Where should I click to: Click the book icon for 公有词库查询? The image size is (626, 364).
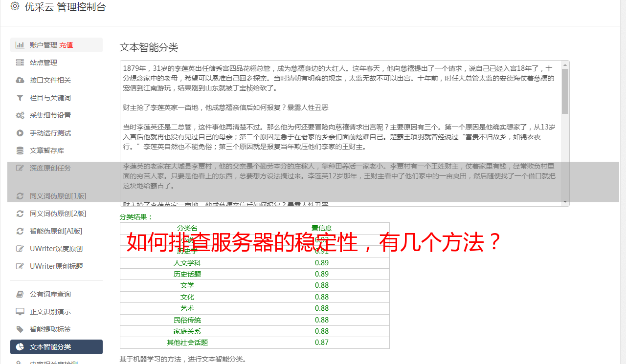pyautogui.click(x=20, y=294)
